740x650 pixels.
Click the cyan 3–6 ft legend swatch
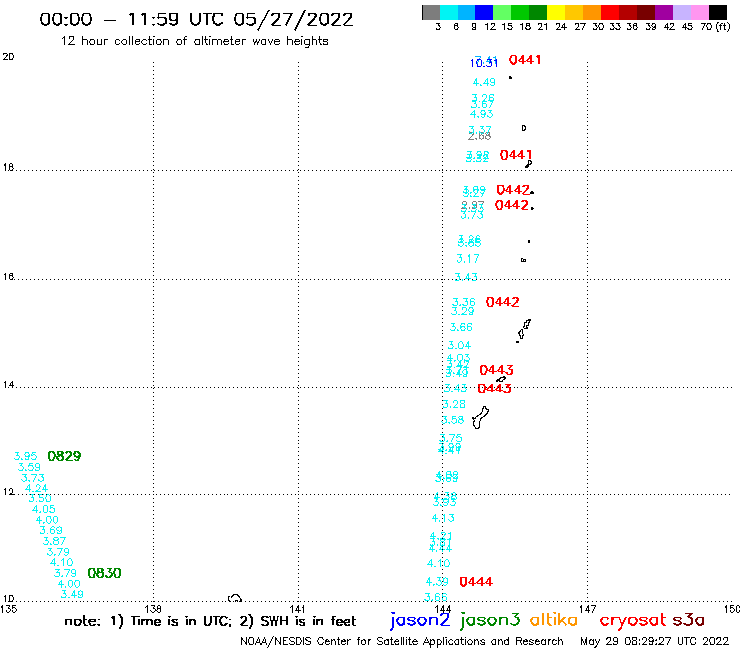[x=449, y=12]
